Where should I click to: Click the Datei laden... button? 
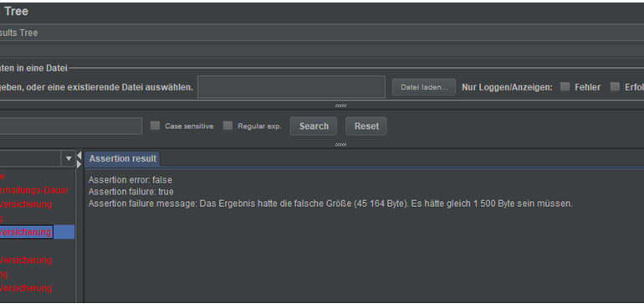click(x=424, y=87)
